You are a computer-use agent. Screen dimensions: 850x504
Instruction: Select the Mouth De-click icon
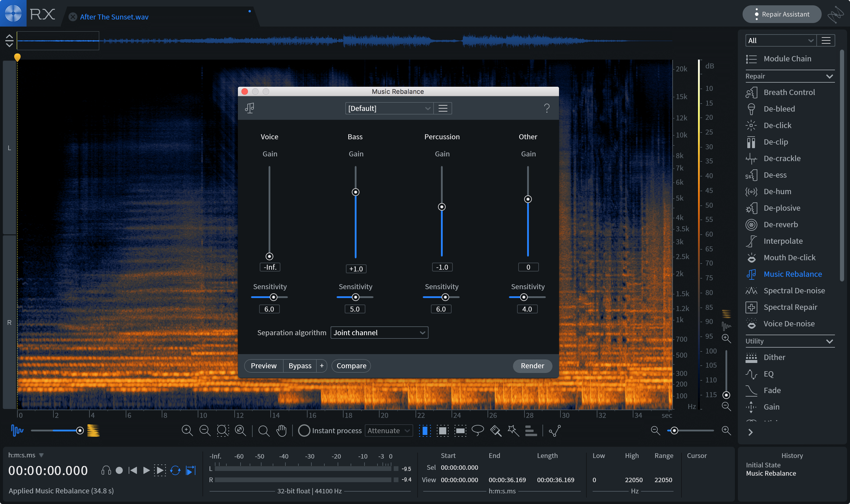tap(751, 257)
